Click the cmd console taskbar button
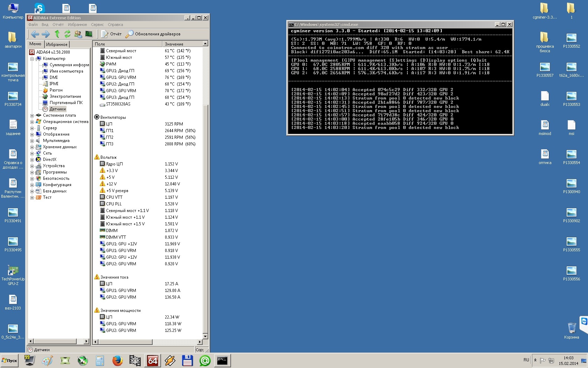This screenshot has width=588, height=368. (222, 361)
